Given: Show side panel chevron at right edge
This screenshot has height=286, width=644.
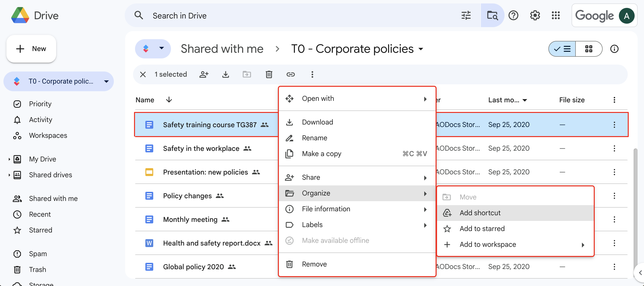Looking at the screenshot, I should (x=640, y=272).
